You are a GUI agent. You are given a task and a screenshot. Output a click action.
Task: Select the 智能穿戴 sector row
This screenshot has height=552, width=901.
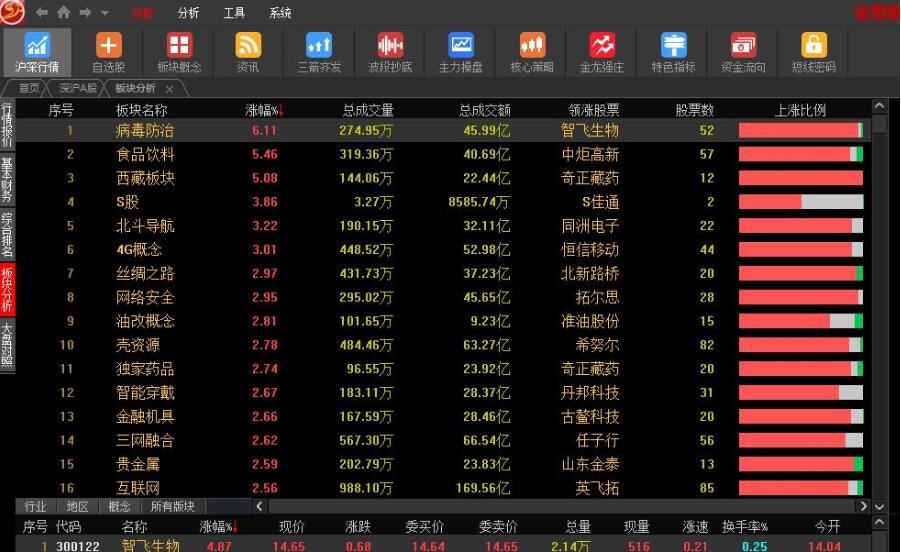442,392
